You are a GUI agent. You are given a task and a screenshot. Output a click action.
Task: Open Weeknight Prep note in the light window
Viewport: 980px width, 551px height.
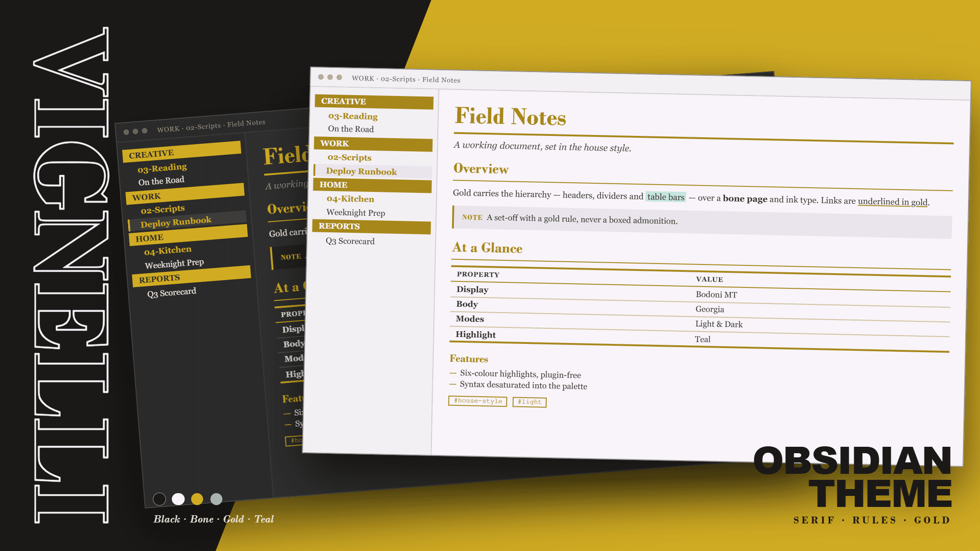click(356, 213)
